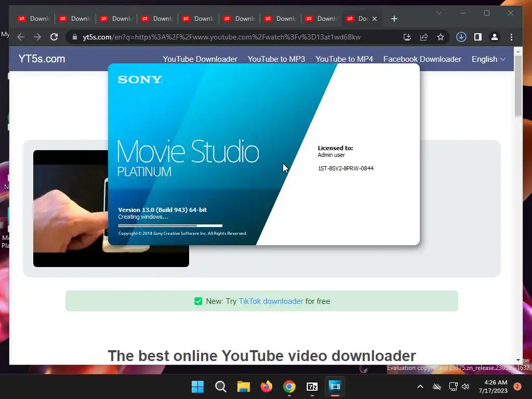Switch to the seventh Download tab
532x399 pixels.
tap(280, 19)
